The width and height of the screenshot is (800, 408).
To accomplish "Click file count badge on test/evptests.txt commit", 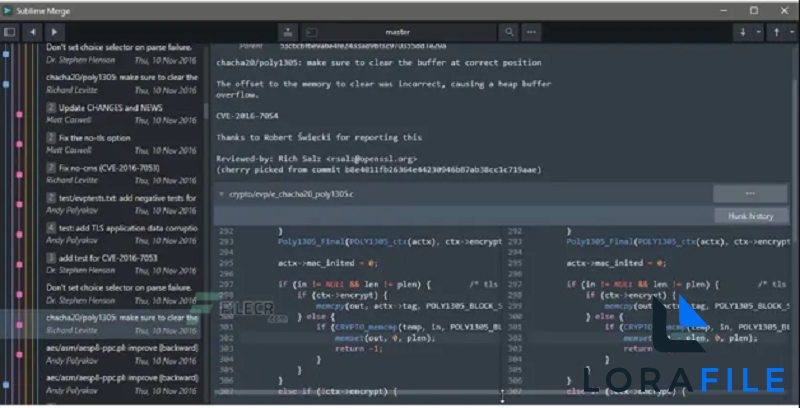I will (x=51, y=198).
